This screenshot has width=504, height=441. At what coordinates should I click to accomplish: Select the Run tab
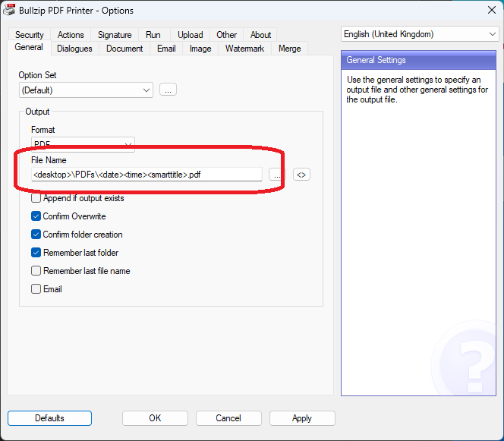pyautogui.click(x=153, y=35)
